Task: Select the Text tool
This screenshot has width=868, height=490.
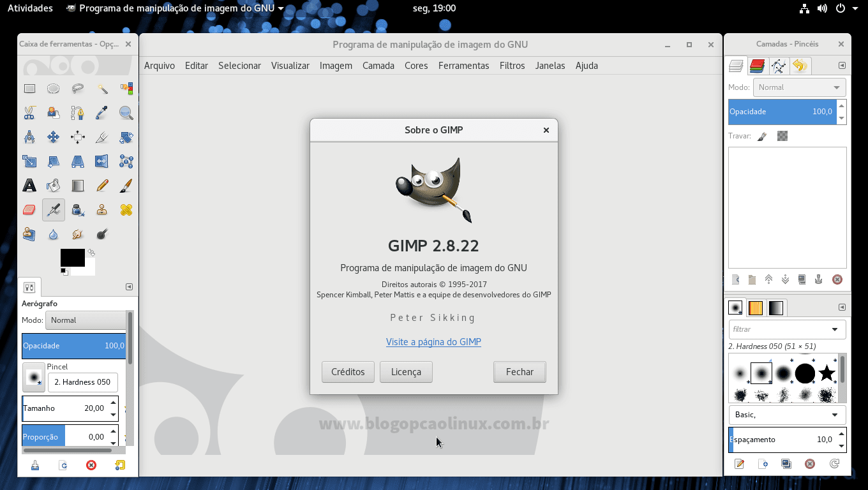Action: 29,186
